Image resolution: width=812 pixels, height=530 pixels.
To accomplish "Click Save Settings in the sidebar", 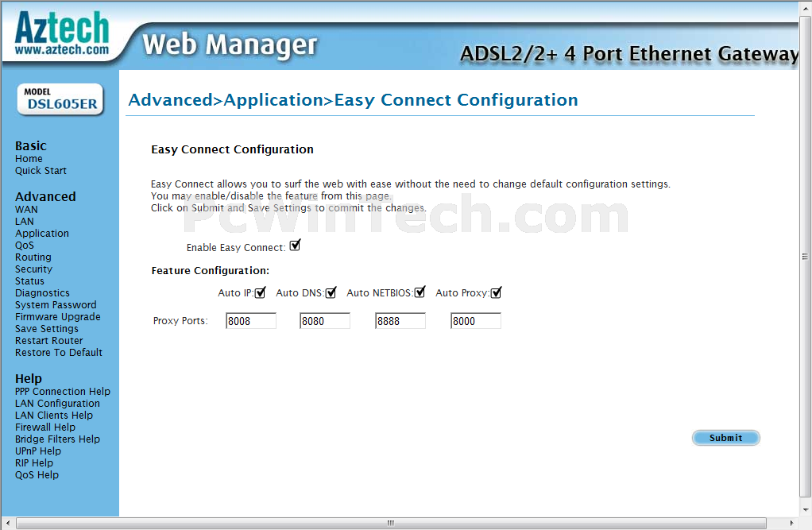I will pyautogui.click(x=47, y=328).
